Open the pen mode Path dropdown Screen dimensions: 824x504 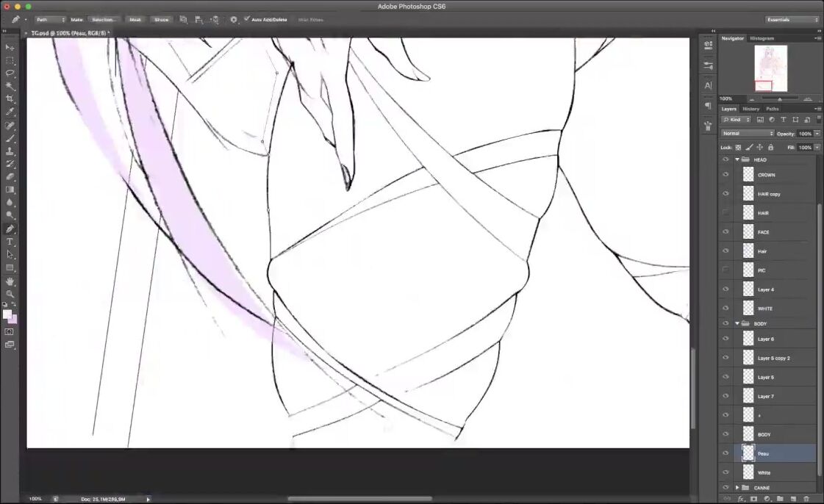(x=50, y=20)
